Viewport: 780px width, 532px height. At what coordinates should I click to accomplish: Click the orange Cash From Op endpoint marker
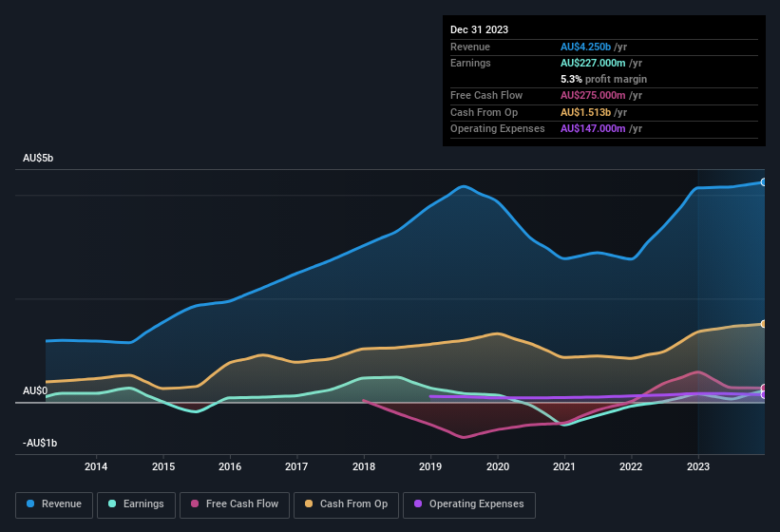[x=764, y=324]
